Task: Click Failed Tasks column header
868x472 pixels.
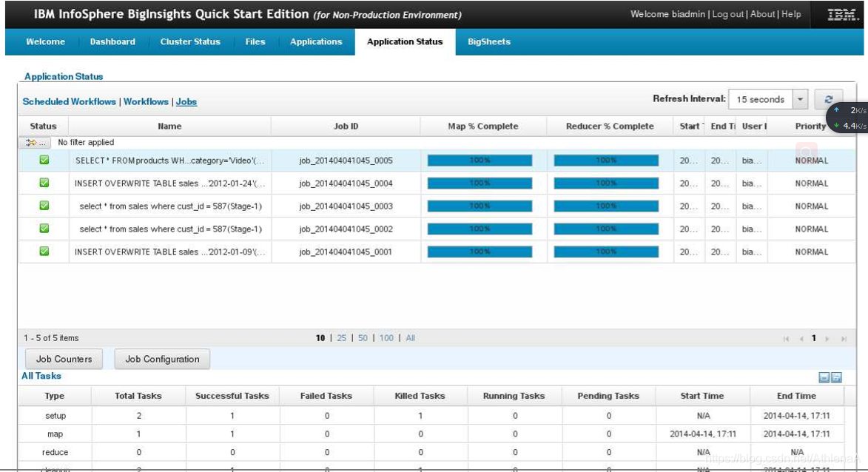Action: [x=326, y=396]
